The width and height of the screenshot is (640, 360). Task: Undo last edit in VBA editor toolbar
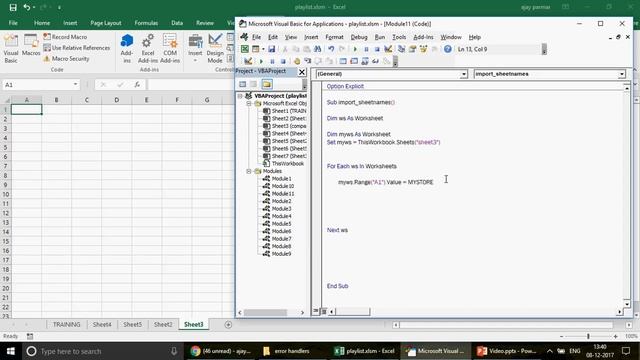click(x=331, y=49)
